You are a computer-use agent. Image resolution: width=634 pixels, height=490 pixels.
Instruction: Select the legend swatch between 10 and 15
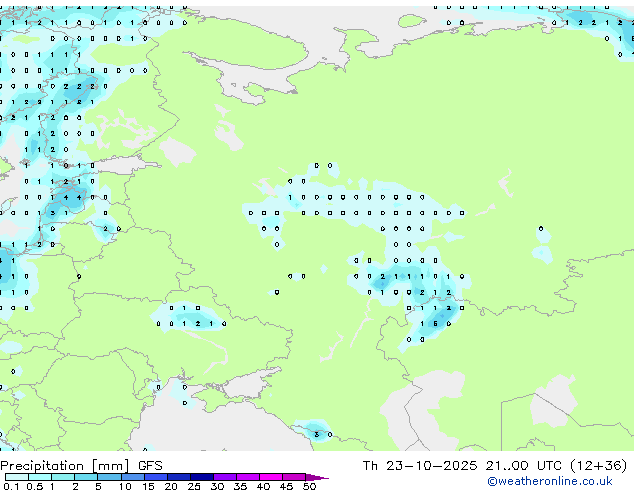[132, 477]
